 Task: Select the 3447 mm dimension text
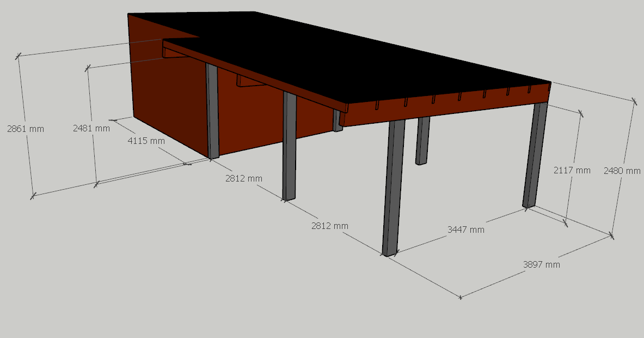coord(466,230)
